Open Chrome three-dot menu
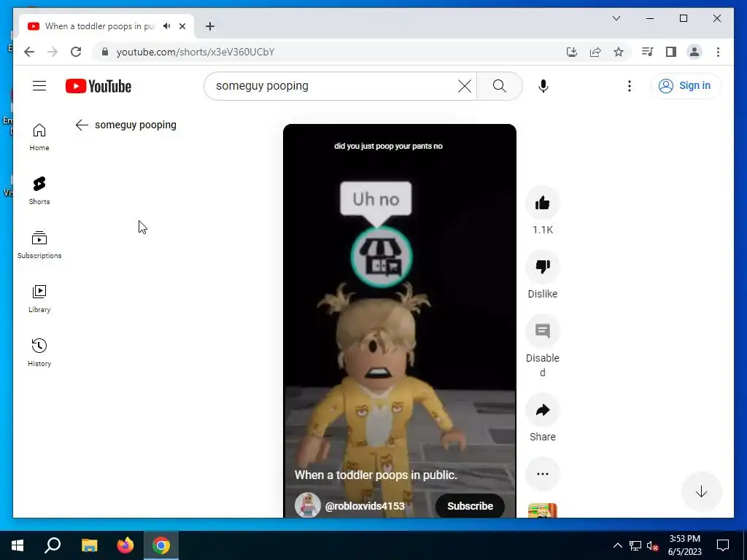 pos(718,52)
